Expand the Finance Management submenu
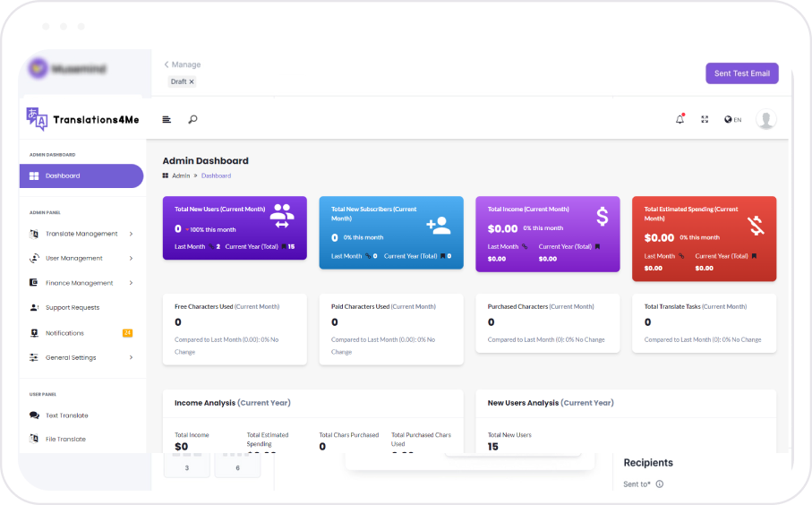 pyautogui.click(x=131, y=283)
